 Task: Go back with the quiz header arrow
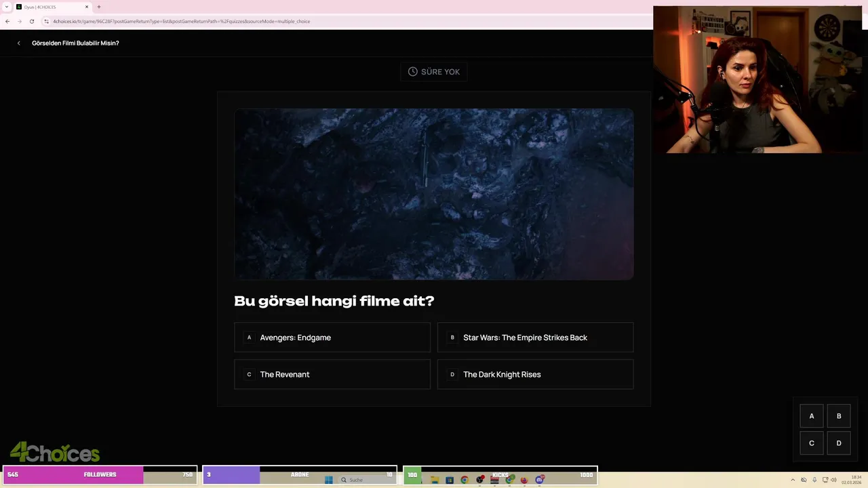[x=19, y=43]
